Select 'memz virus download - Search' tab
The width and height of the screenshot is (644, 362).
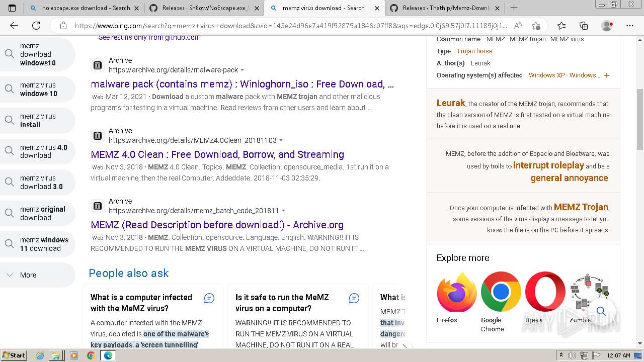tap(324, 8)
